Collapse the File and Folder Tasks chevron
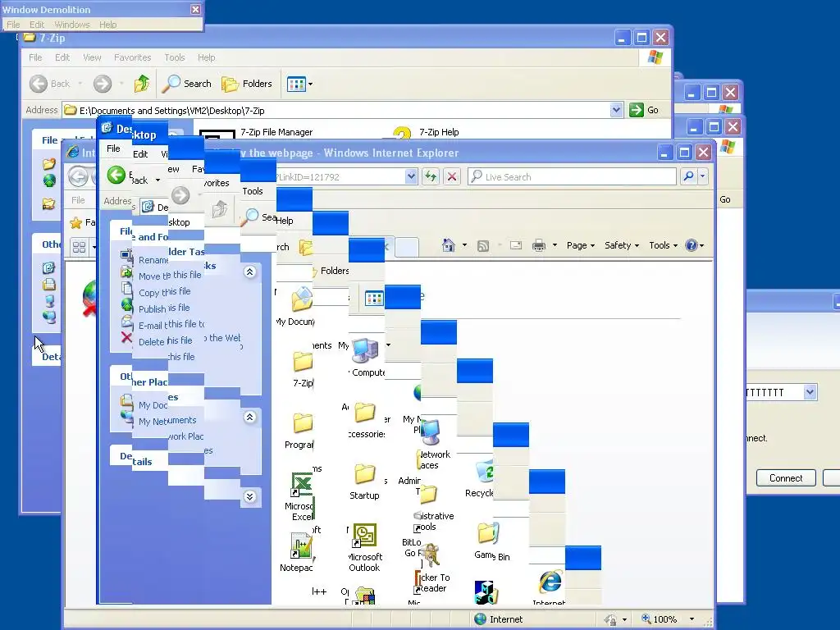 (x=249, y=272)
